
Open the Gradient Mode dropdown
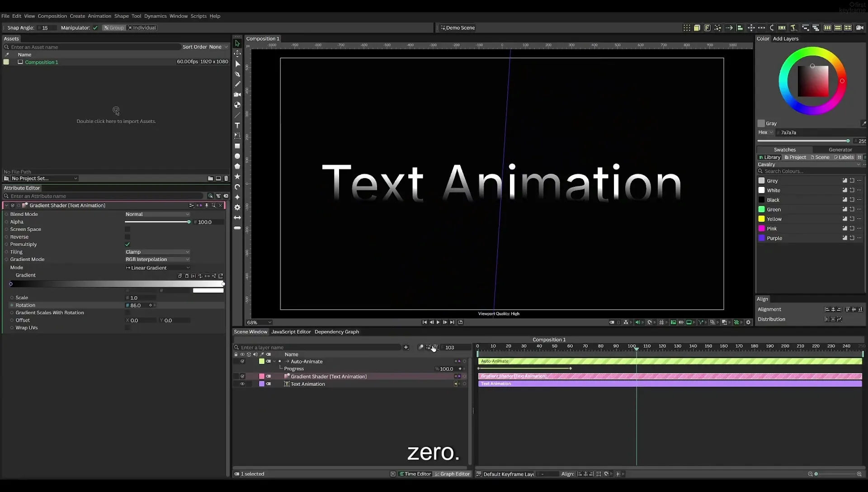pos(157,260)
